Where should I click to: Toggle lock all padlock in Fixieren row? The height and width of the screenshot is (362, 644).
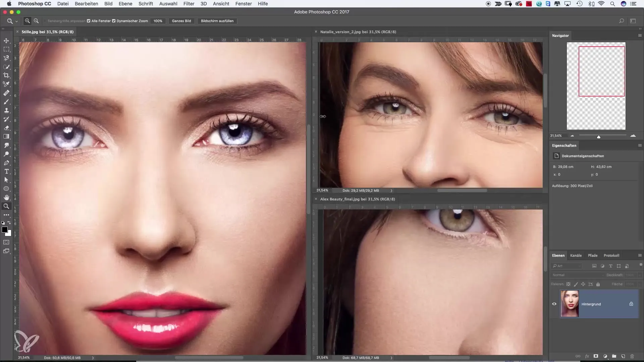(x=598, y=284)
